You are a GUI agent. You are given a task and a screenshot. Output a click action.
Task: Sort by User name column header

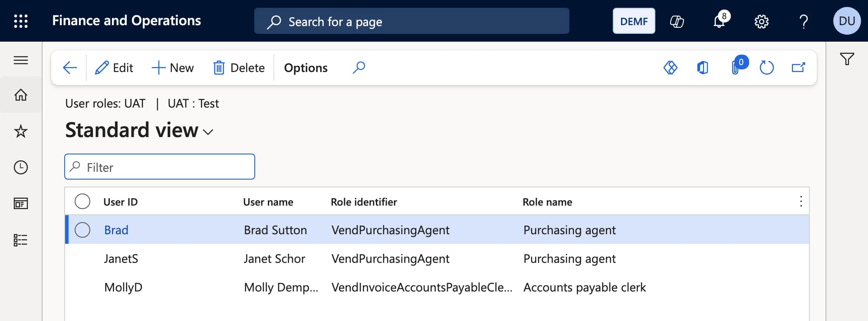[268, 202]
